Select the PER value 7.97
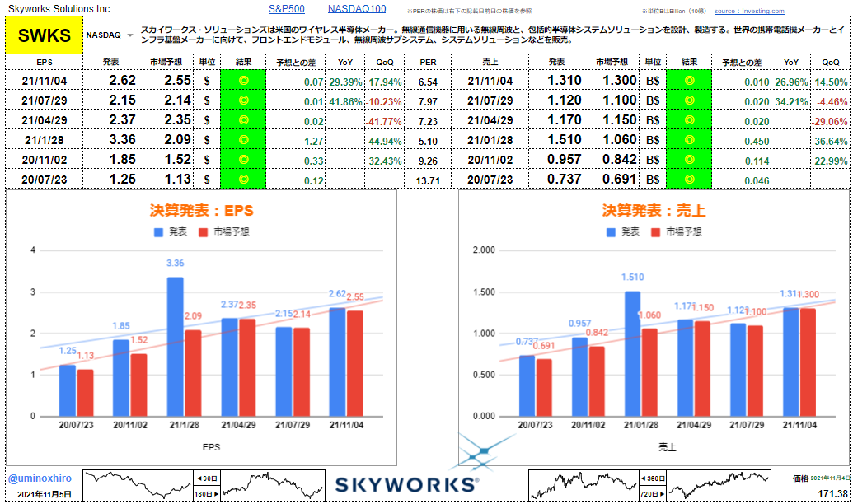This screenshot has width=853, height=504. point(428,101)
